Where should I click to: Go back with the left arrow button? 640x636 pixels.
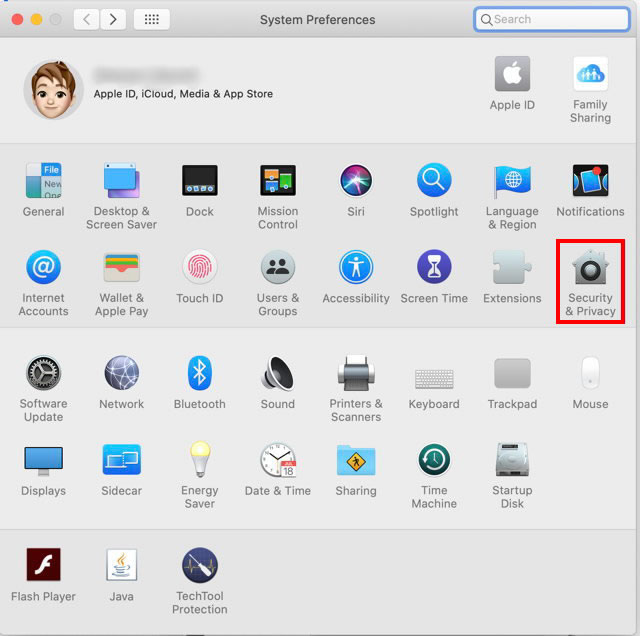(87, 19)
